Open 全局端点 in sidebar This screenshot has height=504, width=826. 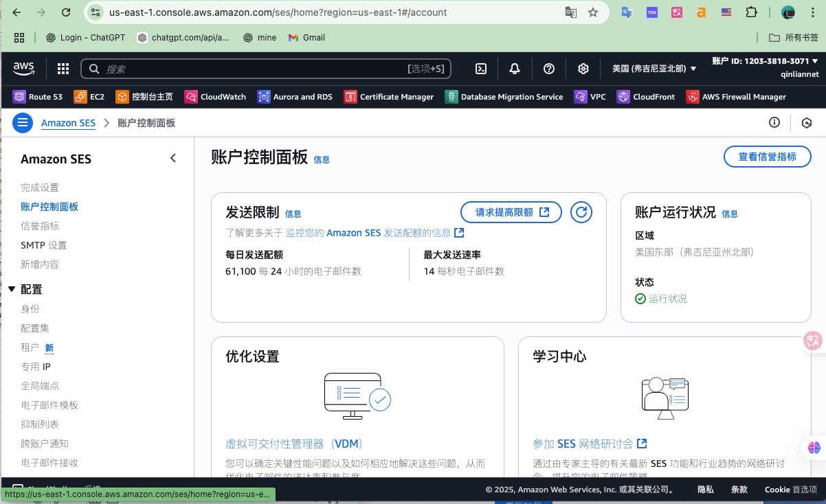[40, 386]
